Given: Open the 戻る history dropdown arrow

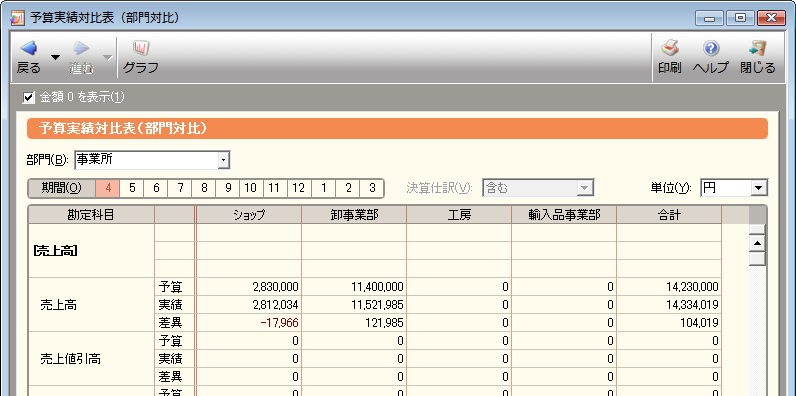Looking at the screenshot, I should coord(55,57).
